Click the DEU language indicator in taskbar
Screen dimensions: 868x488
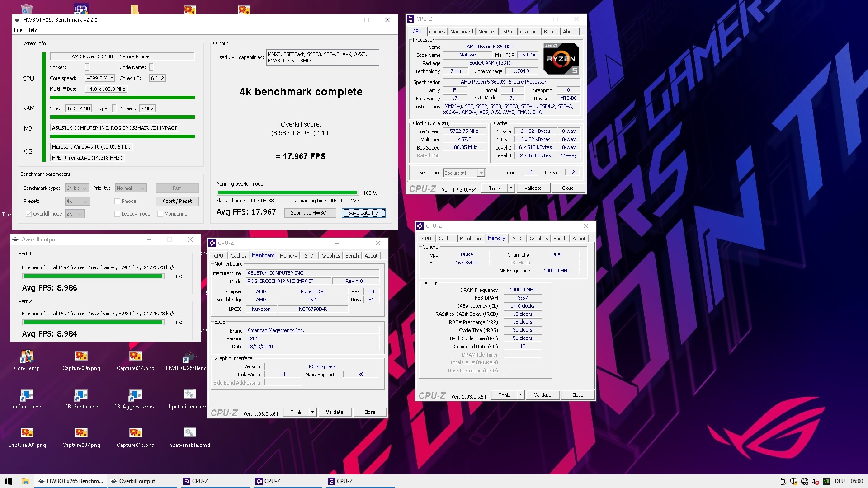840,481
